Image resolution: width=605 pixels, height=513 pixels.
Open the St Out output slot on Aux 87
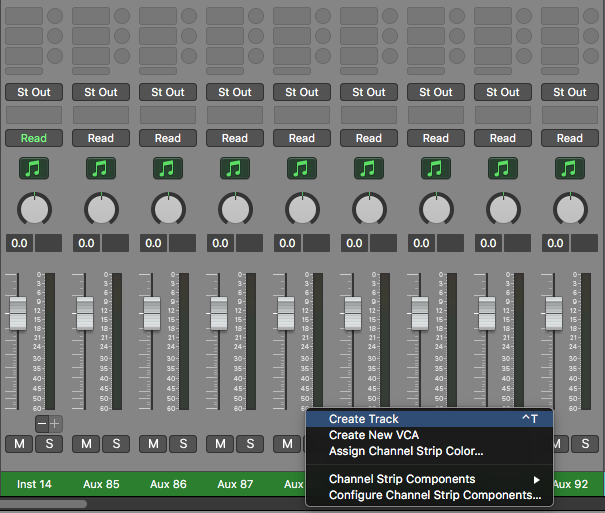235,92
